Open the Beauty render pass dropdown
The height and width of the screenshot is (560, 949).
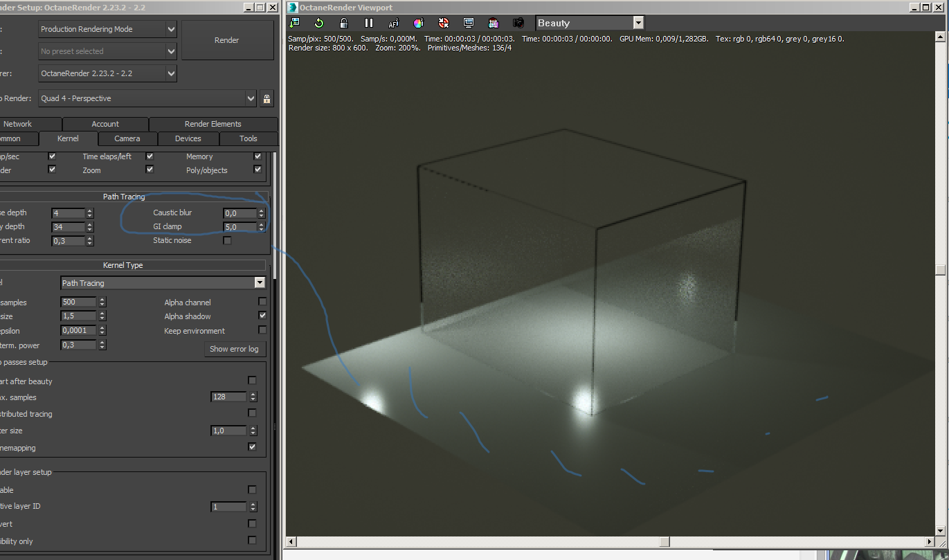[638, 23]
